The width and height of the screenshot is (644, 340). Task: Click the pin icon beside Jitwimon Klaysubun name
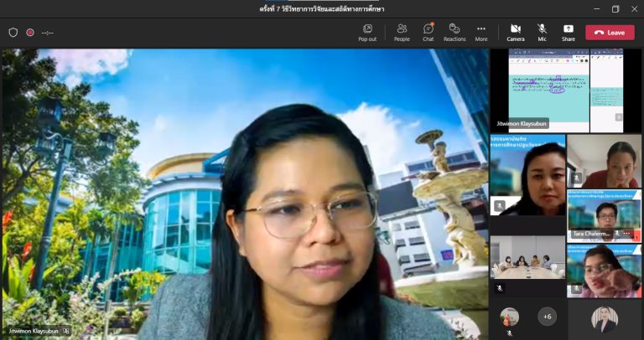66,331
